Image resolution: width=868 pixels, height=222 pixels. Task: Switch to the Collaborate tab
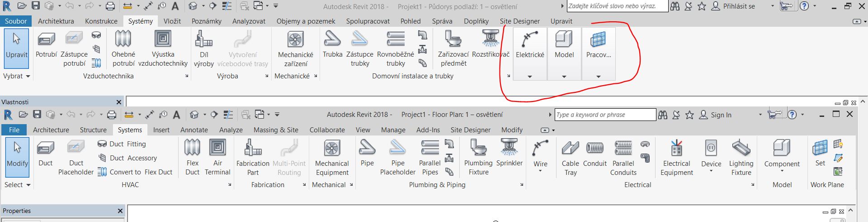(327, 130)
